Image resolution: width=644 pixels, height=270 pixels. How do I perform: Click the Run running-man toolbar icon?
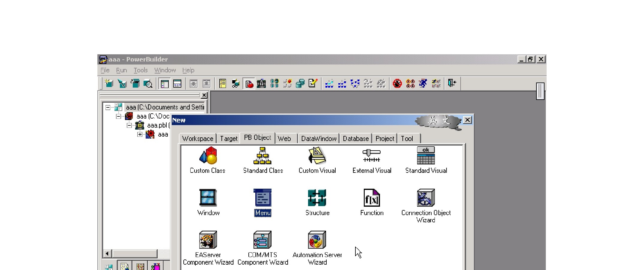[423, 83]
